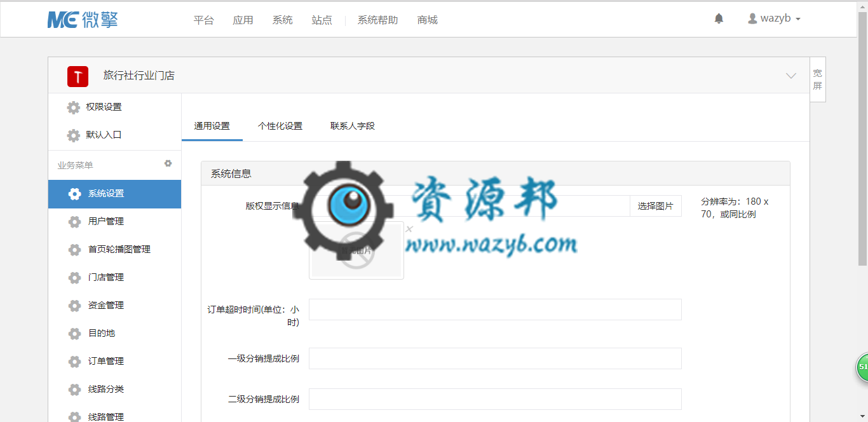
Task: Open 商城 in top navigation
Action: [x=428, y=20]
